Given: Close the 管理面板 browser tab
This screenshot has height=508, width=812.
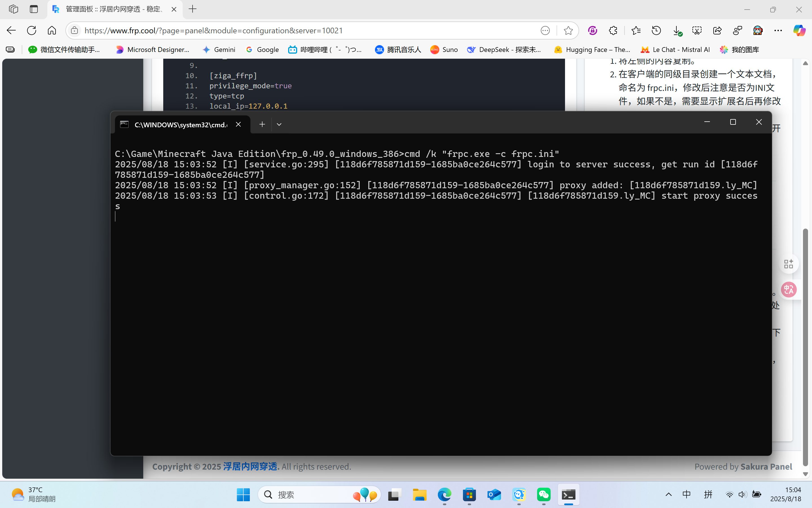Looking at the screenshot, I should [174, 9].
